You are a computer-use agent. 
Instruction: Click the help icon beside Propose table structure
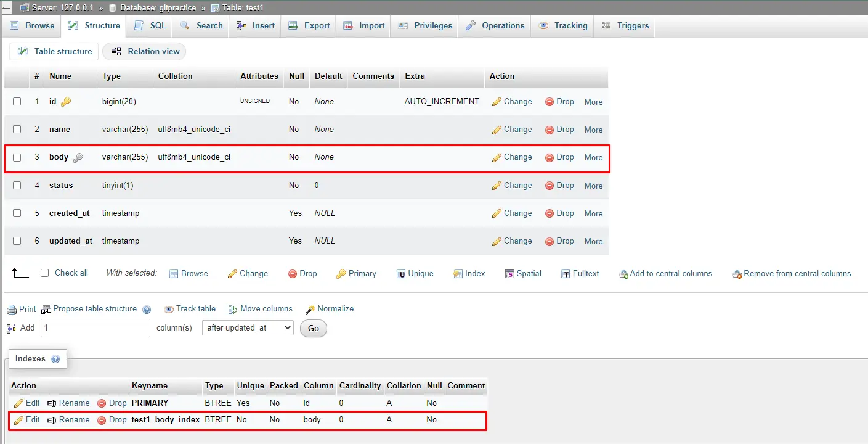(x=147, y=310)
